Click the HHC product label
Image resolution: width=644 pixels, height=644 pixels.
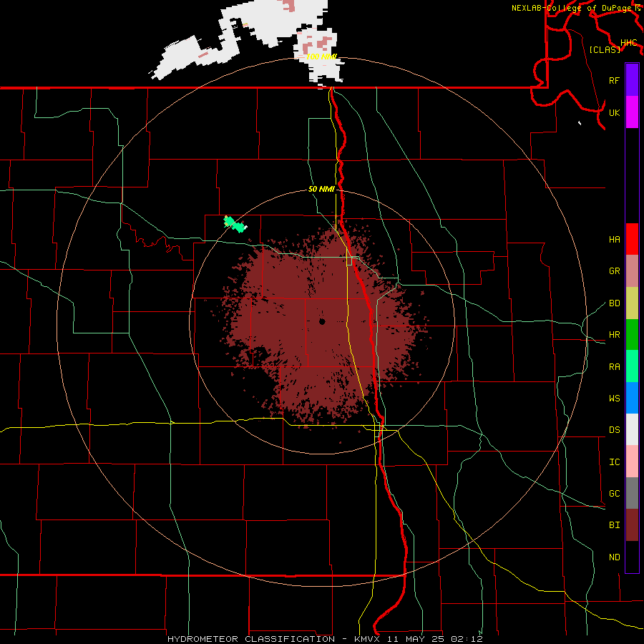click(x=628, y=43)
